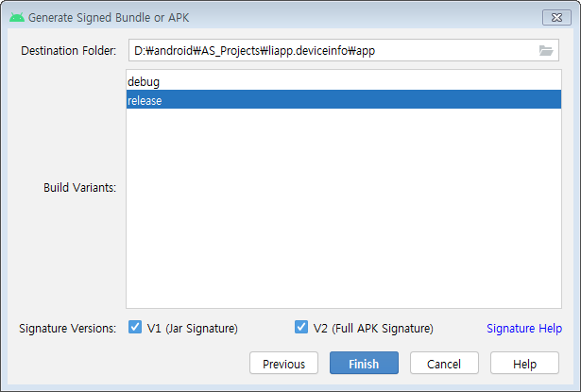Toggle the V2 Full APK Signature checkbox

(x=301, y=327)
